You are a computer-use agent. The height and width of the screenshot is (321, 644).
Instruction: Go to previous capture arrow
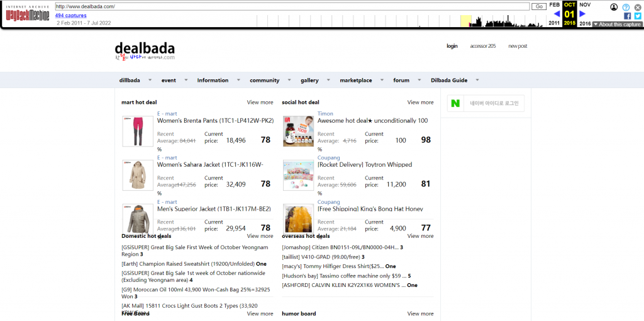(557, 14)
